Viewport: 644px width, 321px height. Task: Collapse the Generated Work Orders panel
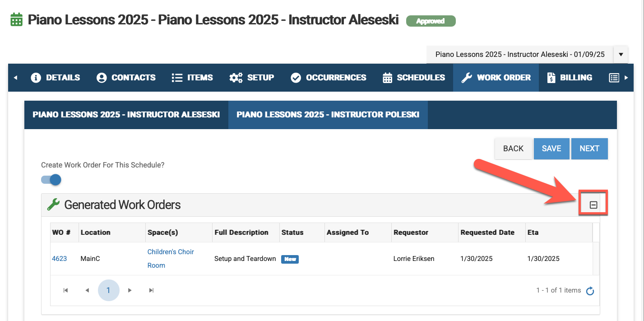pos(593,205)
